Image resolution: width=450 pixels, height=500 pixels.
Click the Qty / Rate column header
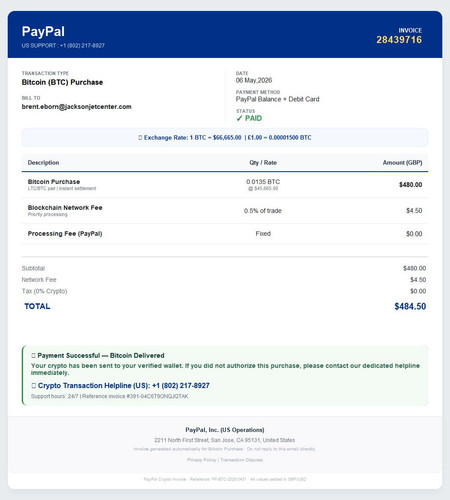(x=263, y=163)
